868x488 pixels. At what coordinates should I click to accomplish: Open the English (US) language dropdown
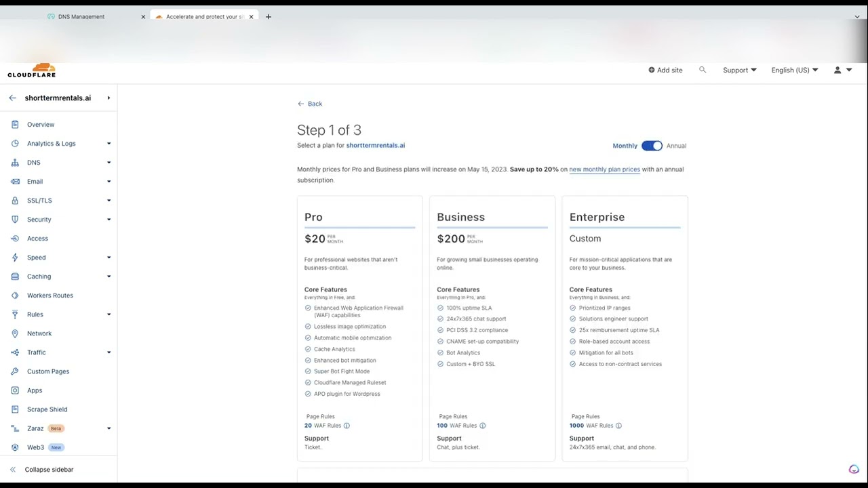(794, 70)
